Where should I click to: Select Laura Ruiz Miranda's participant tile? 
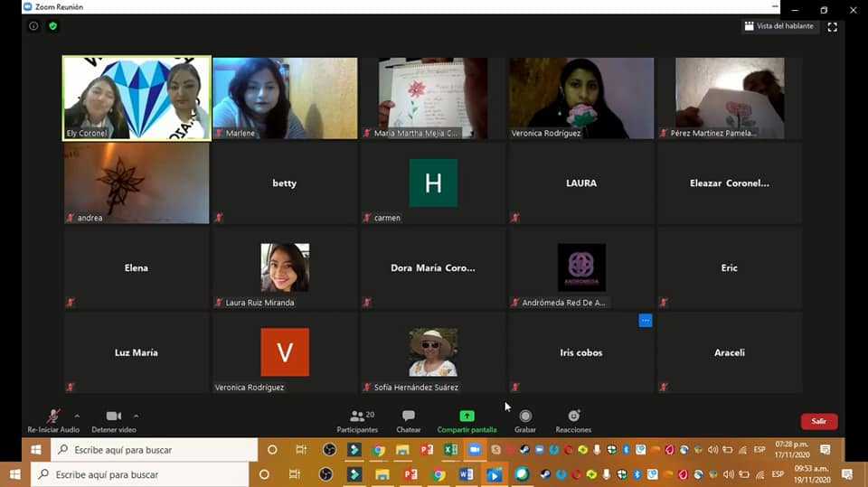tap(285, 267)
